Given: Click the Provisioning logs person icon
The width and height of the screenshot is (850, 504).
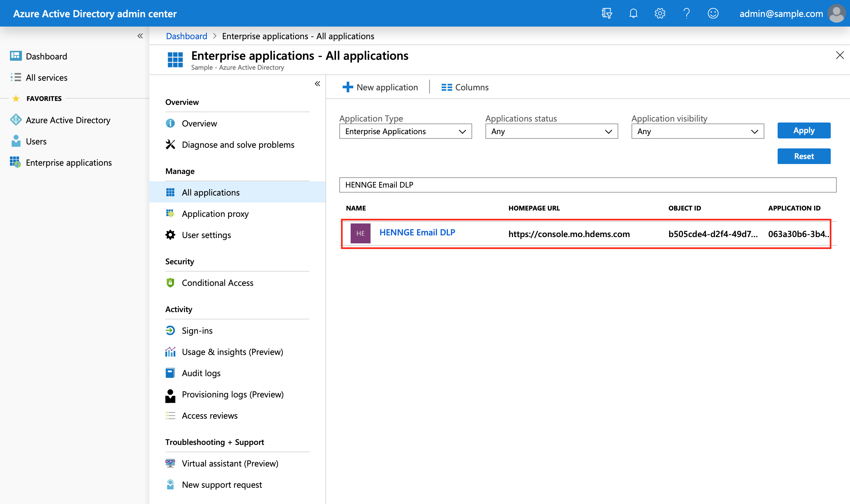Looking at the screenshot, I should pos(170,396).
